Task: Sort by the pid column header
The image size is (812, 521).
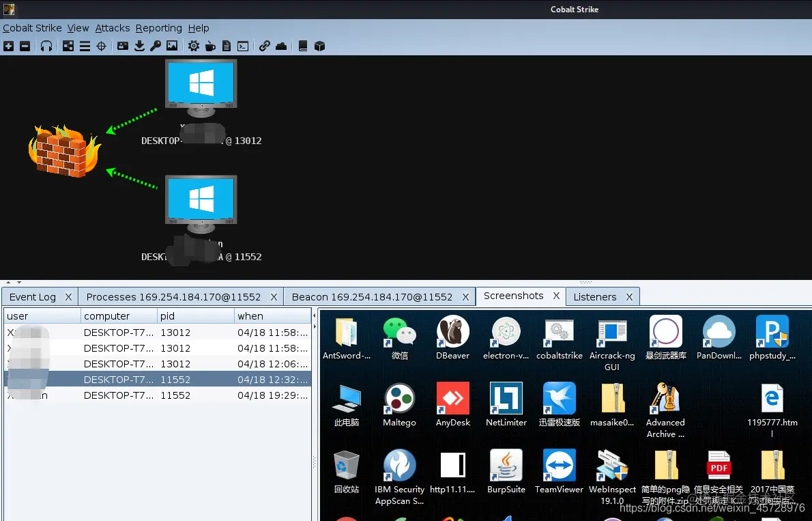Action: click(195, 315)
